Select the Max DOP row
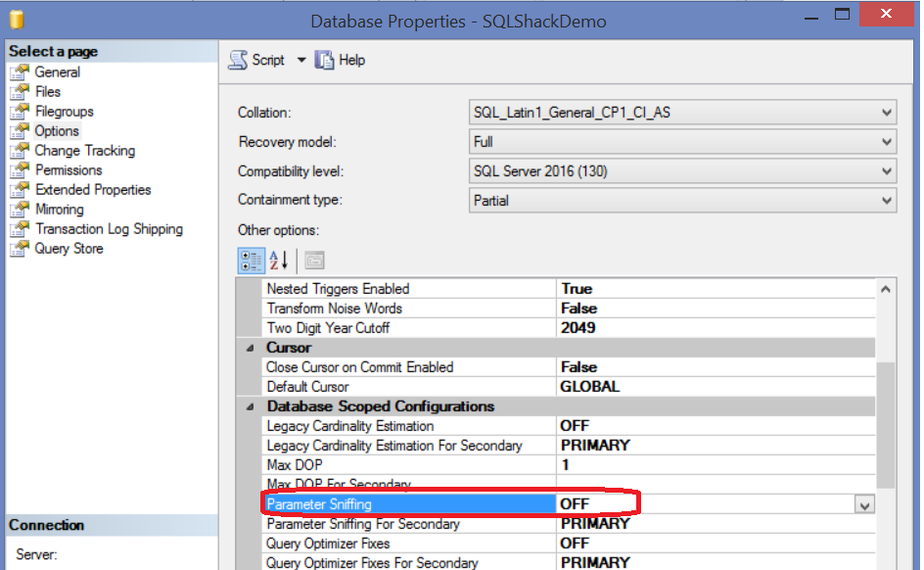The image size is (924, 570). [x=568, y=464]
